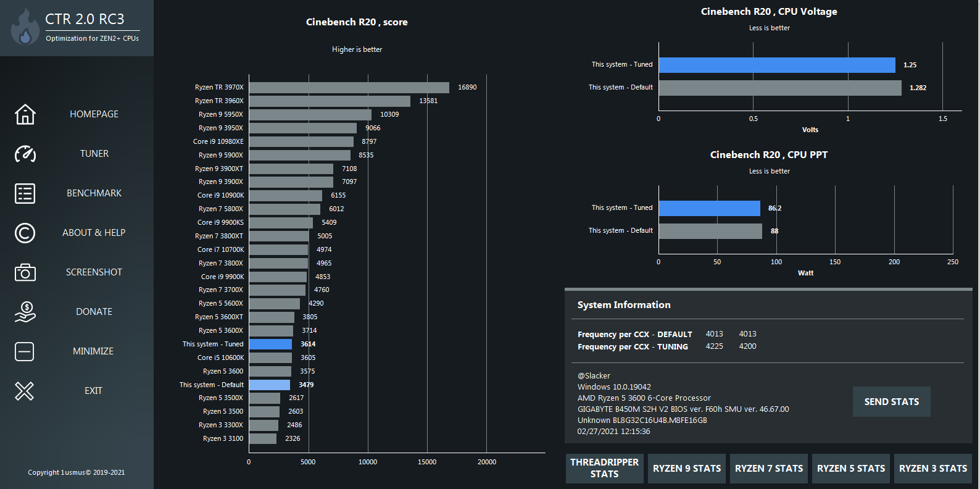
Task: Click 'Ryzen 3 3100' label
Action: 223,438
